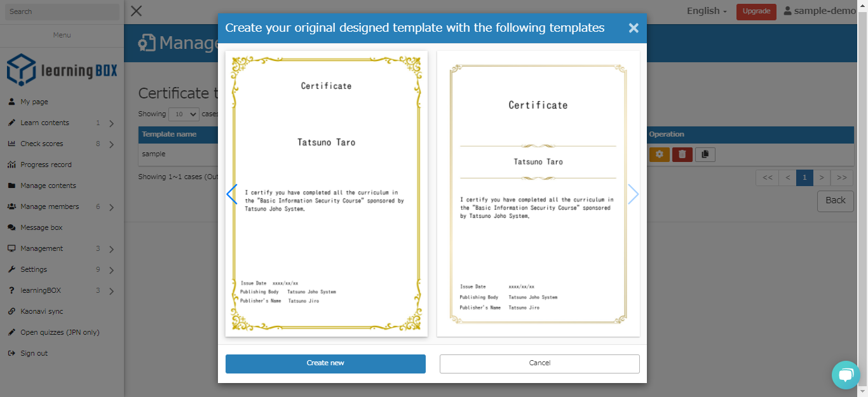Expand the Settings sidebar menu

pyautogui.click(x=62, y=269)
